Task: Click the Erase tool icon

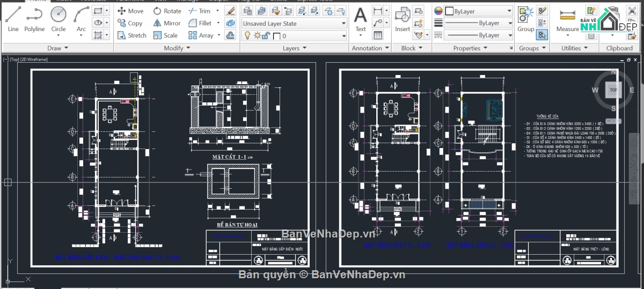Action: [230, 11]
